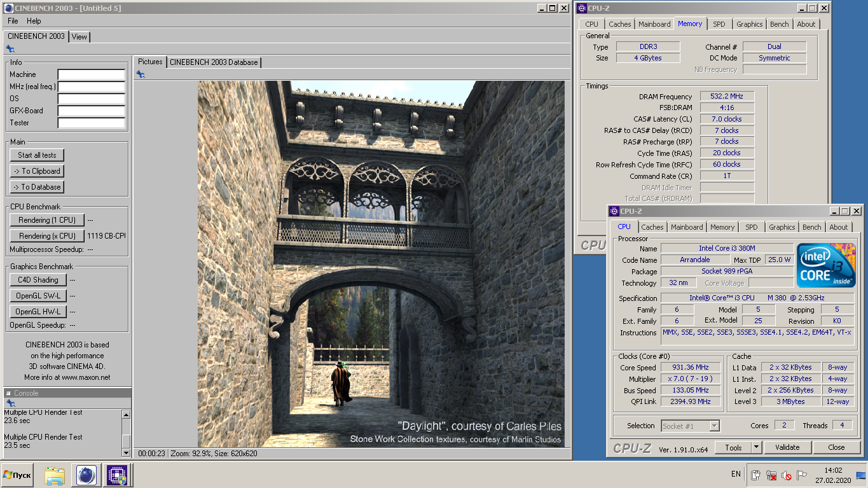Viewport: 868px width, 488px height.
Task: Click the OS input field
Action: point(92,99)
